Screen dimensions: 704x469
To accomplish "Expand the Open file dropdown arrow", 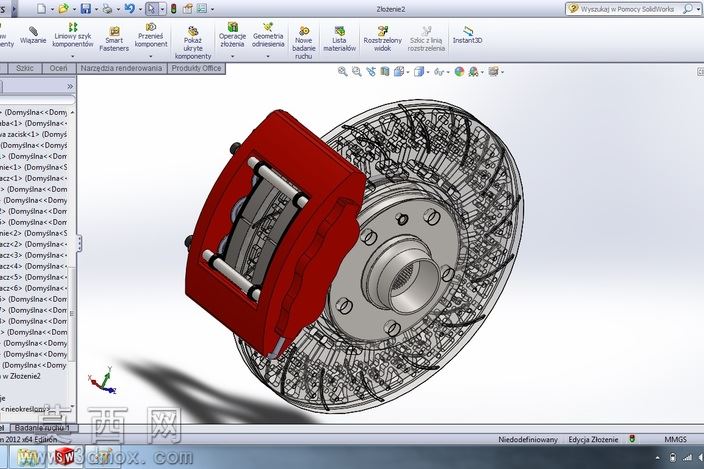I will 74,9.
